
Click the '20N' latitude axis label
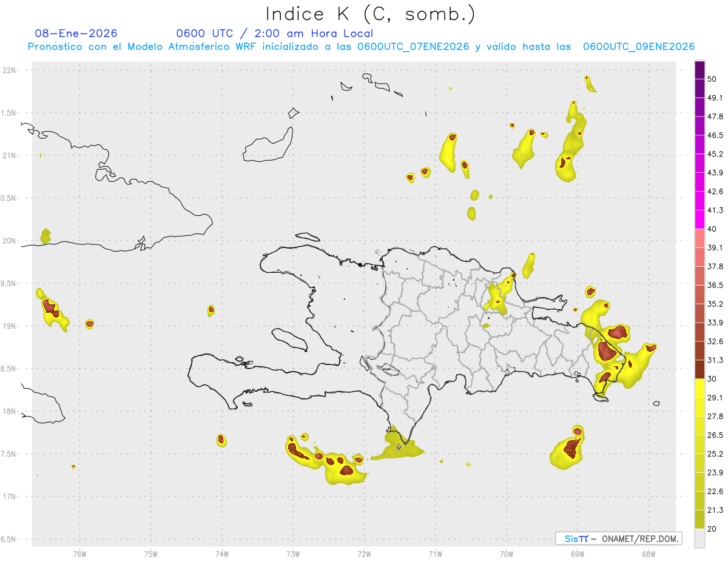click(9, 241)
